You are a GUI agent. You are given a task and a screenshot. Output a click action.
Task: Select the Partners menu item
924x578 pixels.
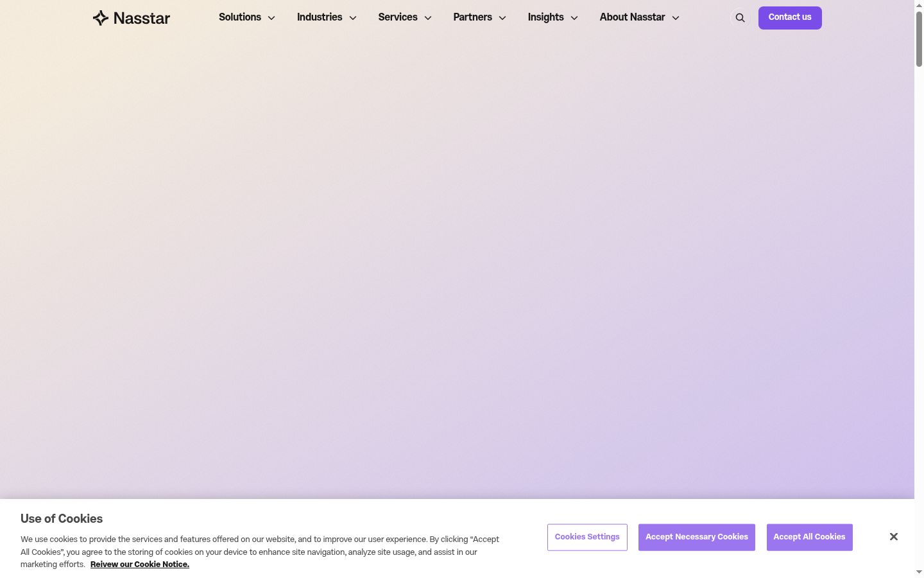[473, 17]
